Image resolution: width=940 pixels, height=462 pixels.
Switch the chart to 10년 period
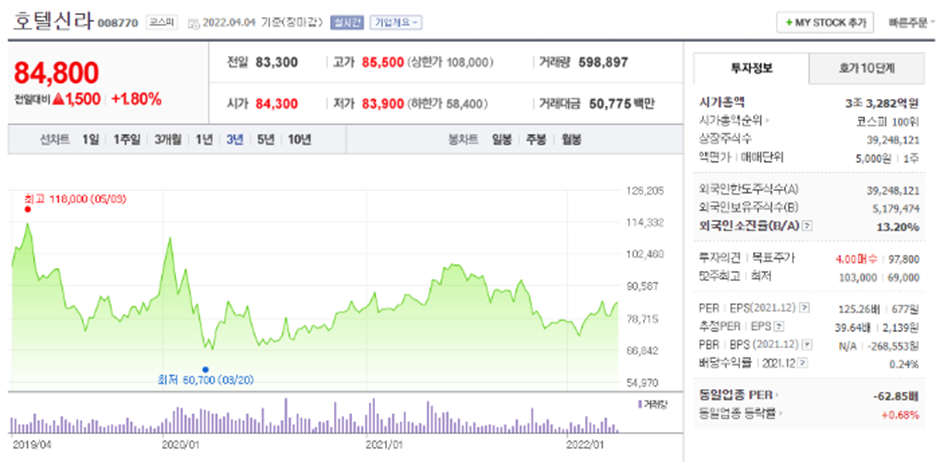click(x=299, y=138)
